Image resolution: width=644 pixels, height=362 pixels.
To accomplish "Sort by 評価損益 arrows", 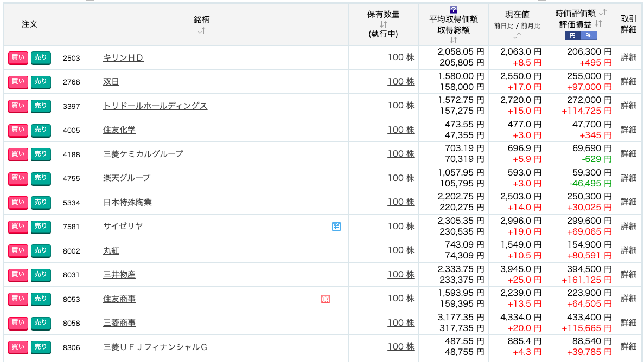I will pos(599,24).
